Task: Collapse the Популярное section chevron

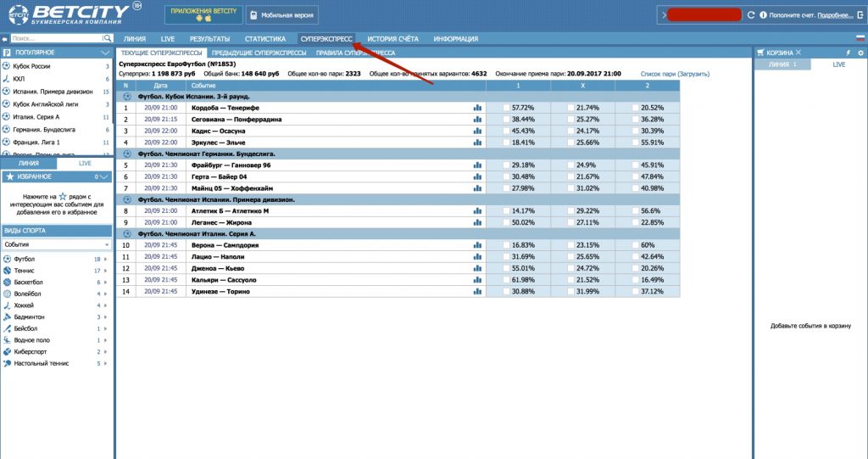Action: [105, 53]
